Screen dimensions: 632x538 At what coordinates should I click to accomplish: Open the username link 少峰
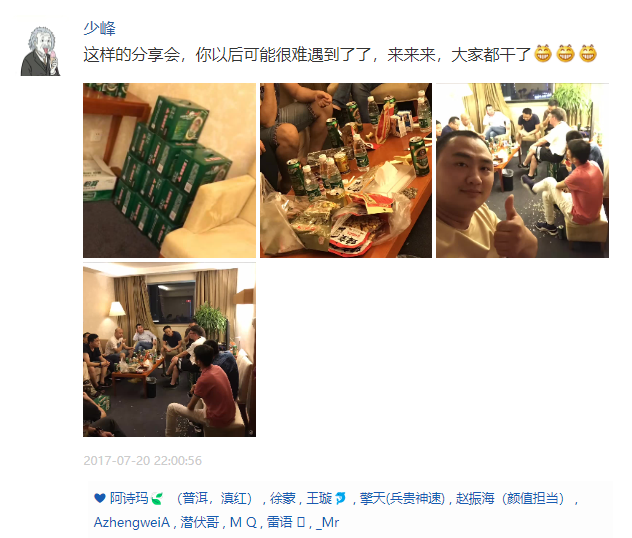click(99, 29)
